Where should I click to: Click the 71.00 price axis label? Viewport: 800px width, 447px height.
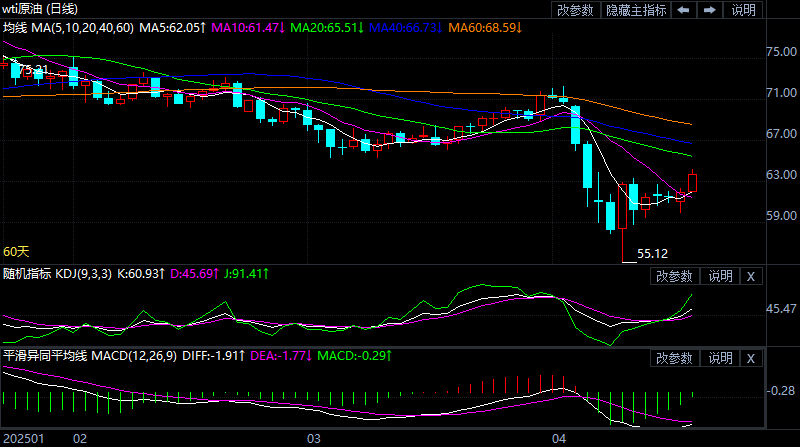tap(782, 93)
